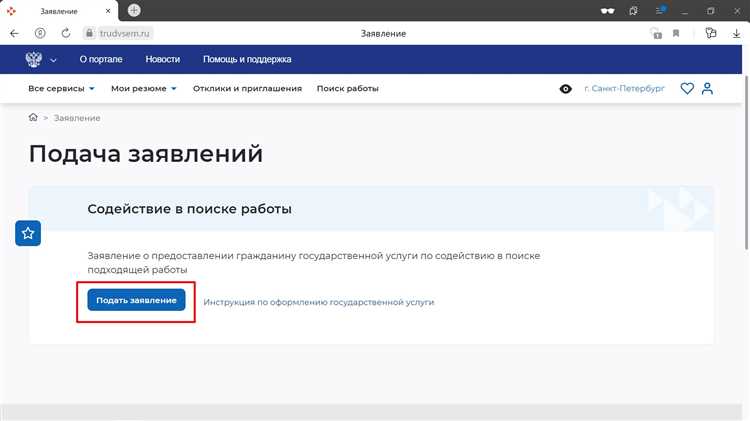Click the padlock site security icon
750x421 pixels.
point(89,33)
